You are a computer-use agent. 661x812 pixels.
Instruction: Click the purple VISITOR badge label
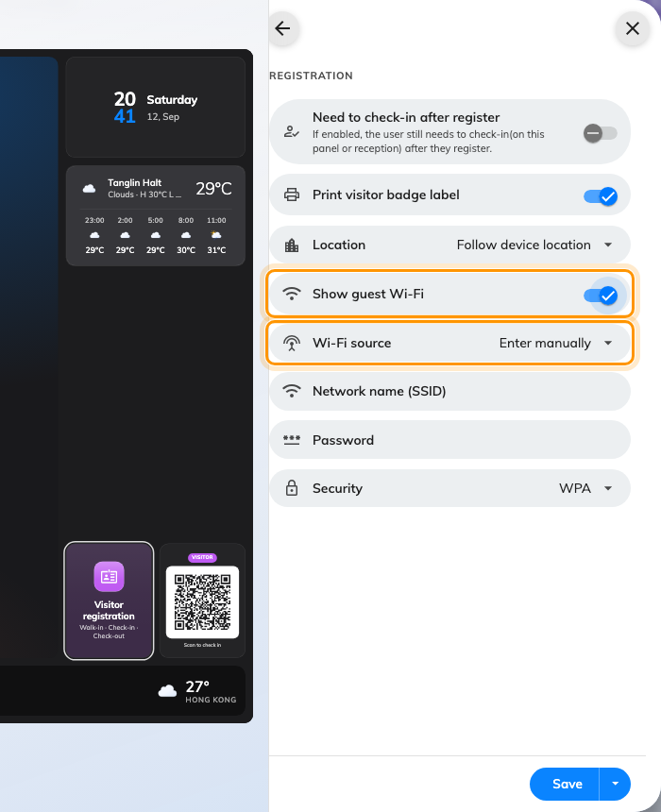[202, 557]
